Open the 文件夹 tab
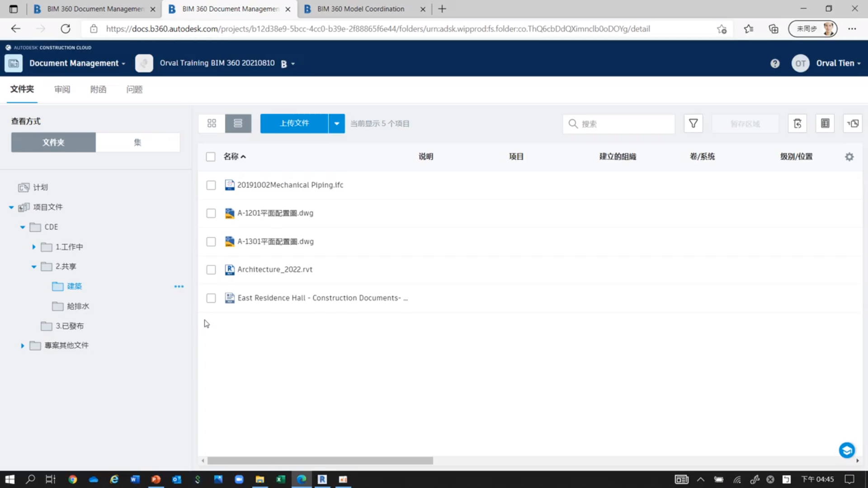This screenshot has width=868, height=488. (x=22, y=89)
